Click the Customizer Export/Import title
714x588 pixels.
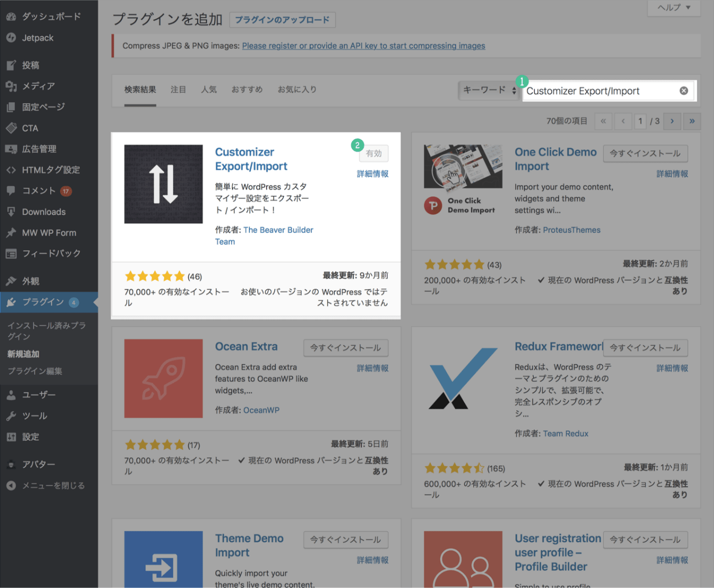[251, 159]
